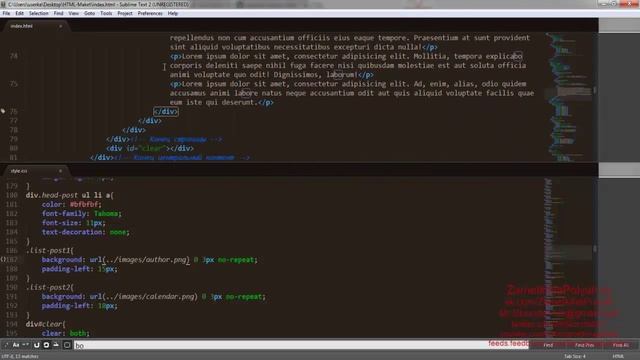The image size is (640, 360).
Task: Open the Selection menu
Action: (39, 13)
